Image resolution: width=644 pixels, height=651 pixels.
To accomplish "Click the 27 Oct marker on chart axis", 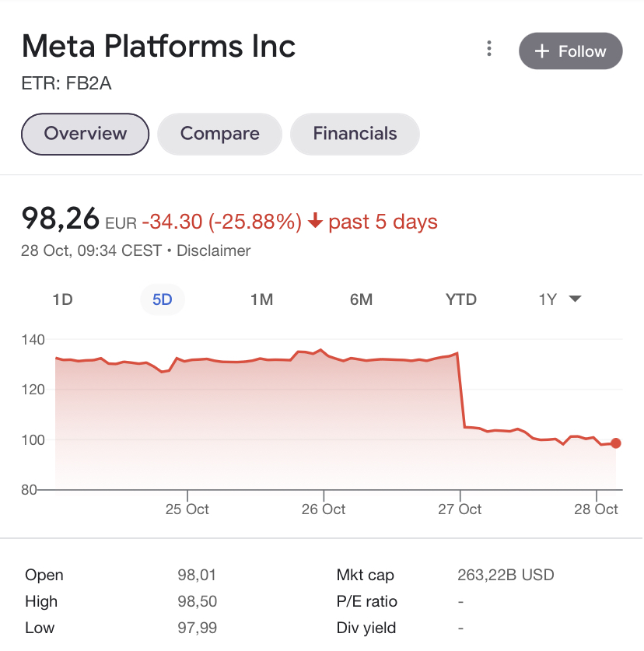I will pyautogui.click(x=460, y=509).
